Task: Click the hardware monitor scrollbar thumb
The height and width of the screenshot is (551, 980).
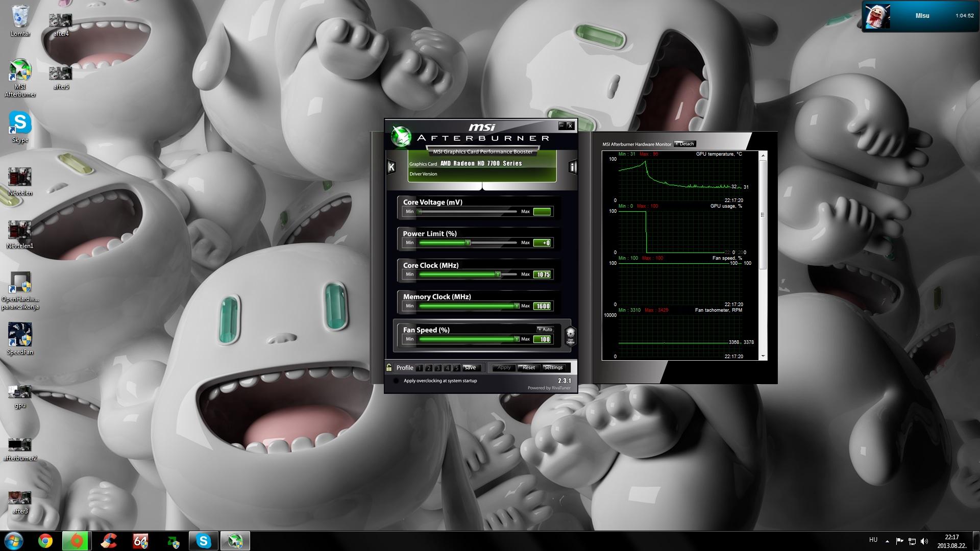Action: pos(763,214)
